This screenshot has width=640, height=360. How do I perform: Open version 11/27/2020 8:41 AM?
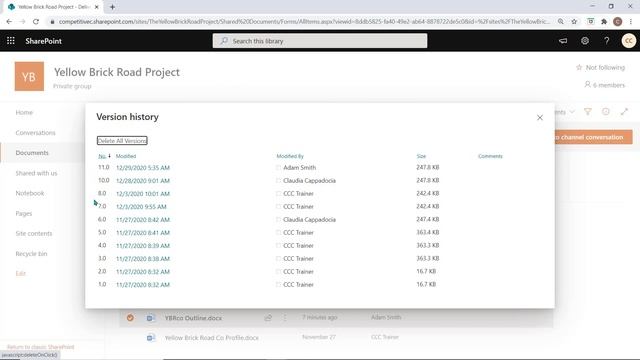click(x=143, y=233)
